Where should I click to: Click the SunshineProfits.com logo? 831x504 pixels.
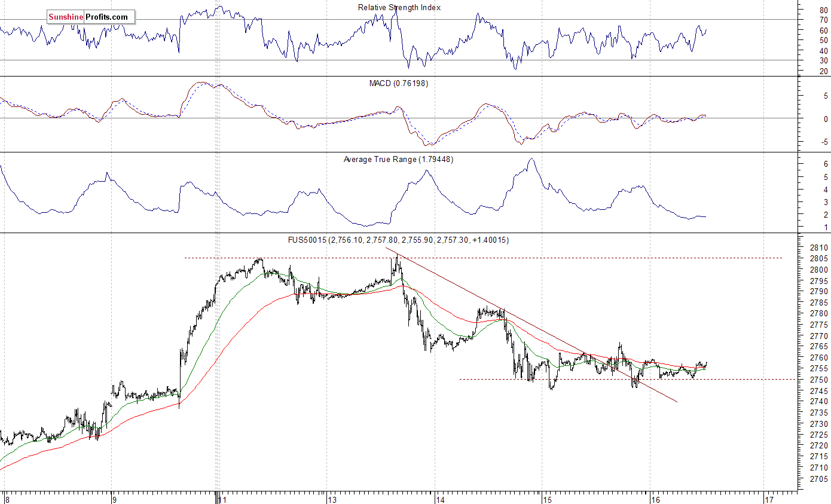pyautogui.click(x=91, y=17)
